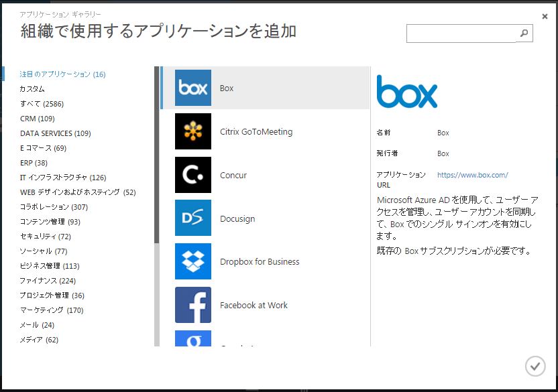
Task: Click the large Box logo in details
Action: (406, 91)
